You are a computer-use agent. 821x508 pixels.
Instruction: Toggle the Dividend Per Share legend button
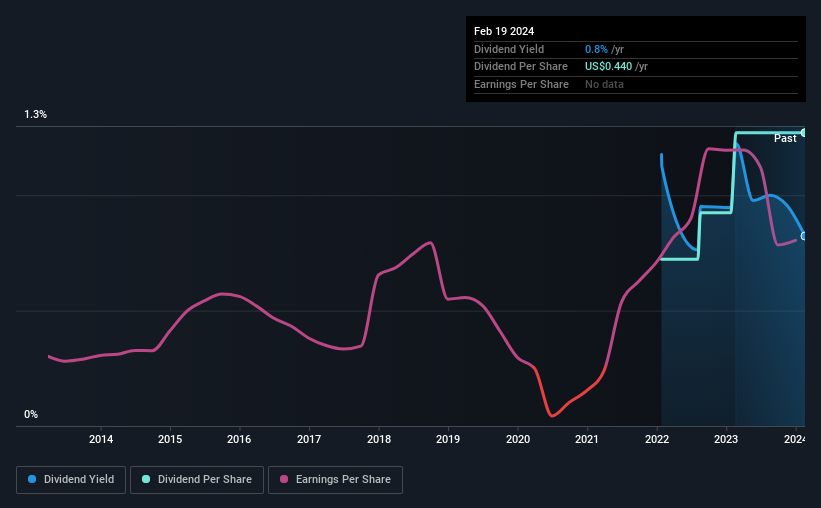pos(197,480)
